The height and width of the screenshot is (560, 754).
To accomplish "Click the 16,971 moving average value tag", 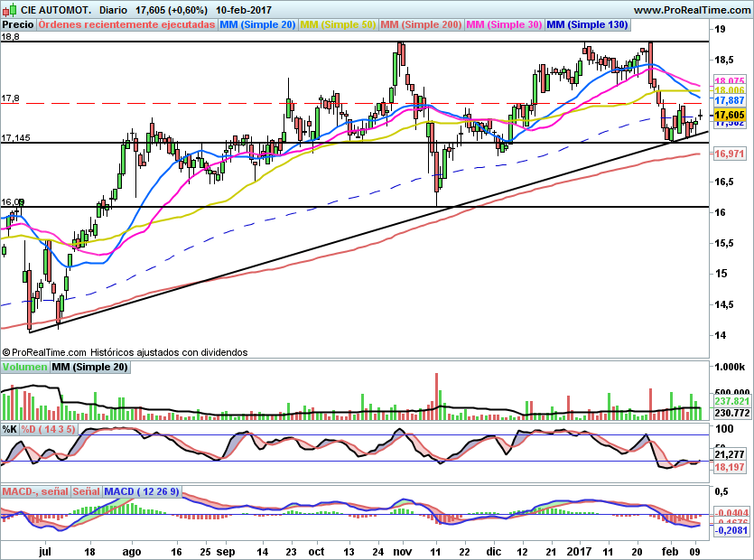I will click(x=730, y=154).
